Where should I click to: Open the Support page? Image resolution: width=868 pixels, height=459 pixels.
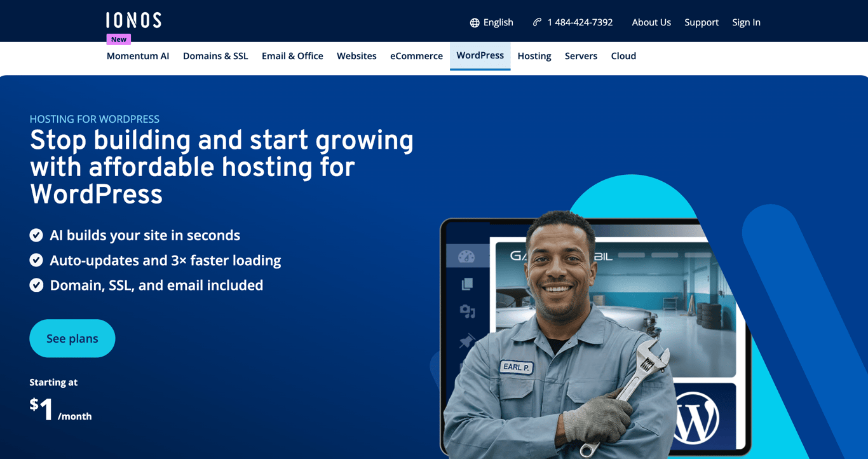[x=702, y=22]
